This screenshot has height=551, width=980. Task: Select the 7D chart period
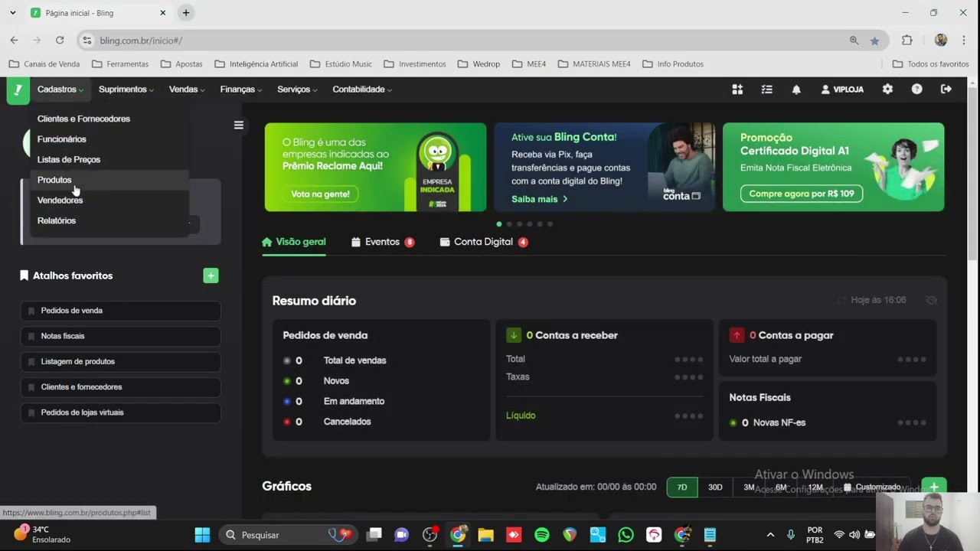(x=682, y=487)
